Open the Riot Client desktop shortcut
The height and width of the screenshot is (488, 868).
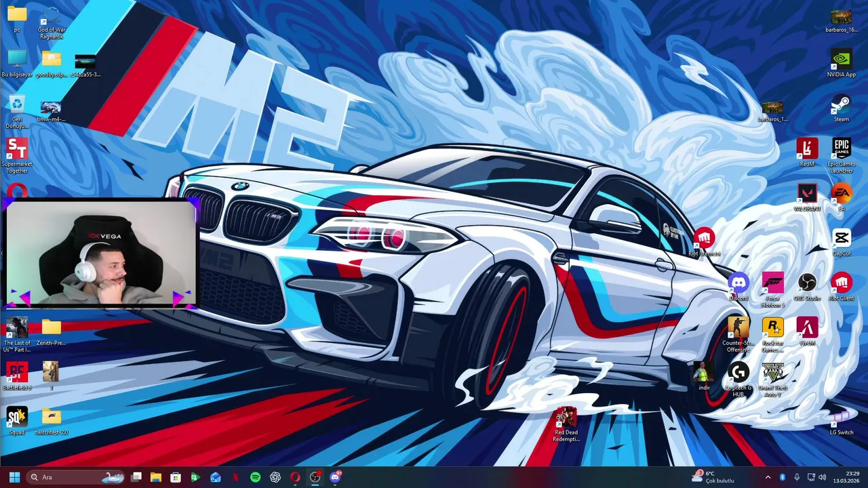point(842,287)
